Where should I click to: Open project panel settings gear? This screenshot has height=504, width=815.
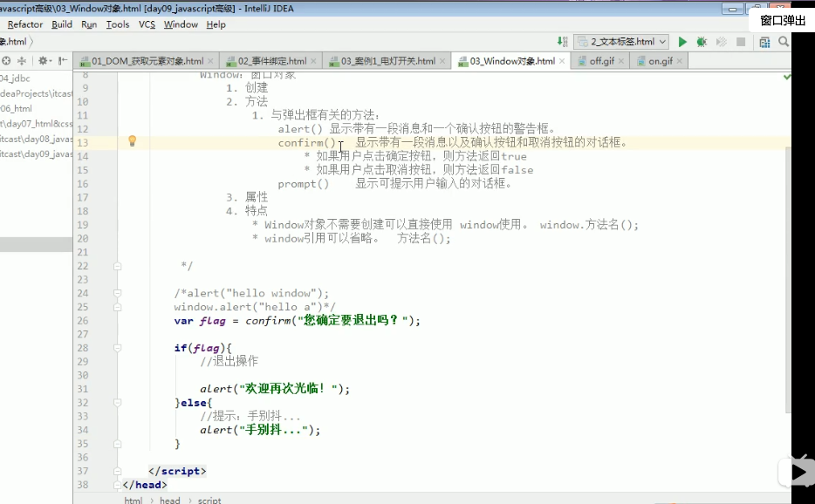(x=44, y=61)
